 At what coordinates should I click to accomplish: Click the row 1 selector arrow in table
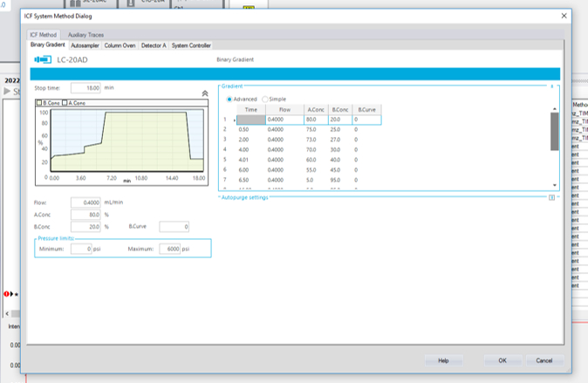pyautogui.click(x=235, y=120)
